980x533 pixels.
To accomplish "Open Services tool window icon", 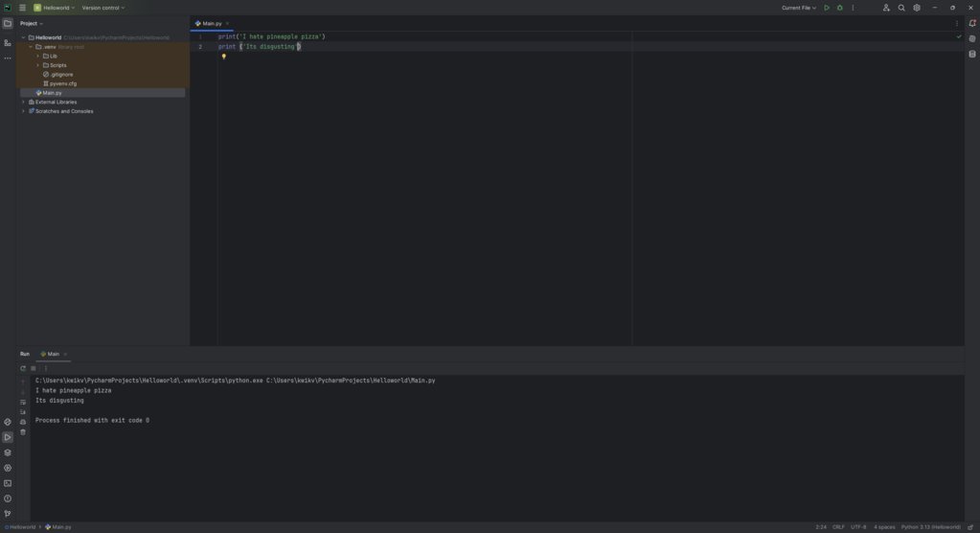I will point(8,468).
